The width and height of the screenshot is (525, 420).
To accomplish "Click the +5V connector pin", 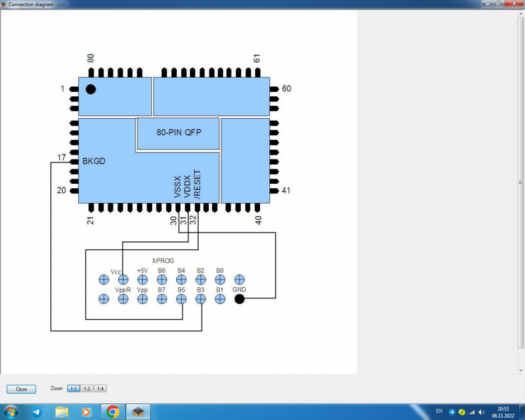I will [x=142, y=279].
